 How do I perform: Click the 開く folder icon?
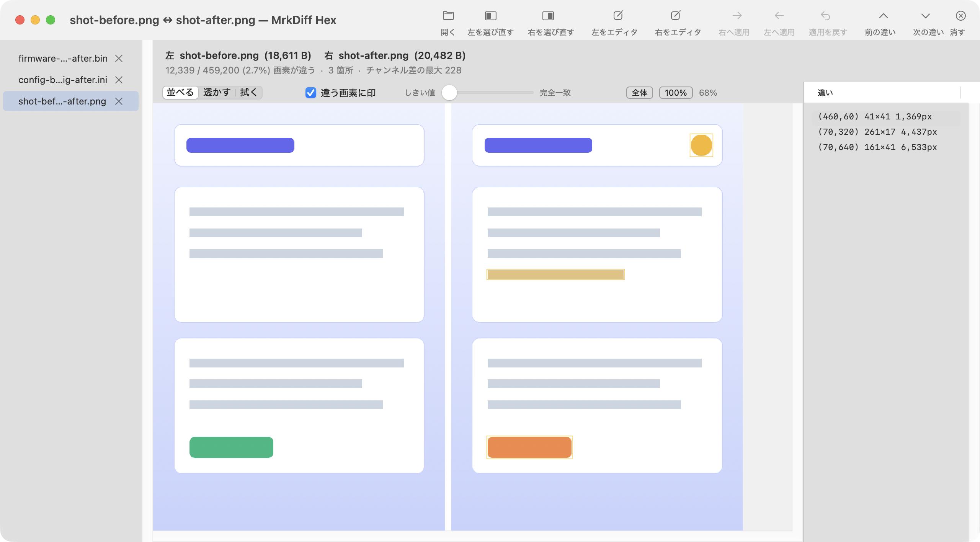(x=448, y=16)
